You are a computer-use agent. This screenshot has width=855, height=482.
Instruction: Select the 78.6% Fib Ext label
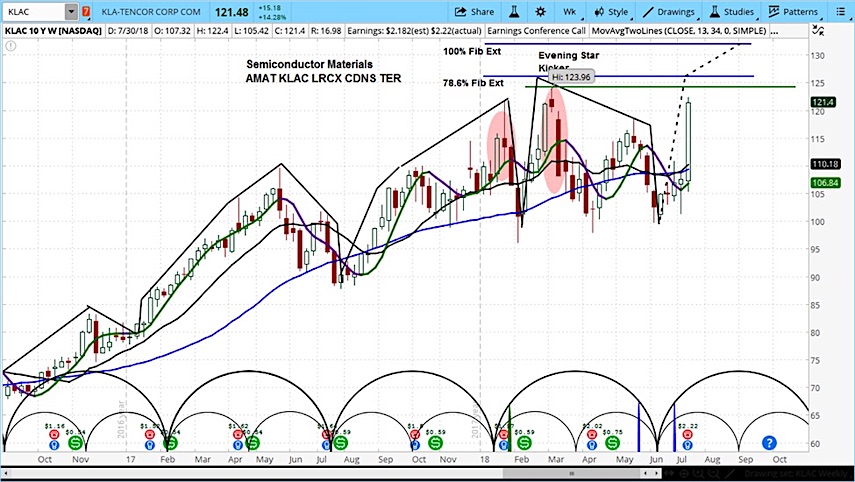point(473,83)
